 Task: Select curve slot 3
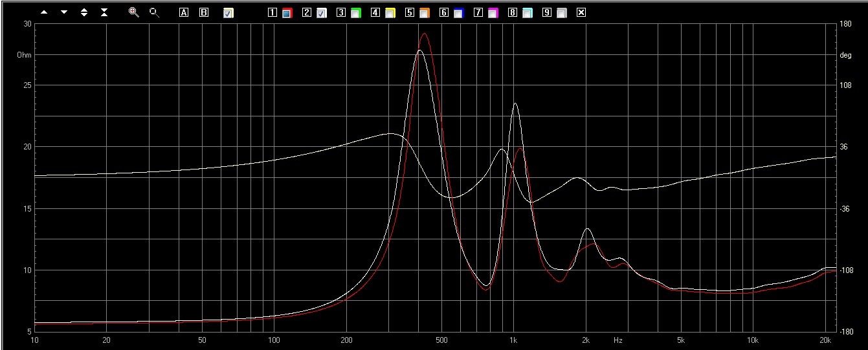(341, 12)
